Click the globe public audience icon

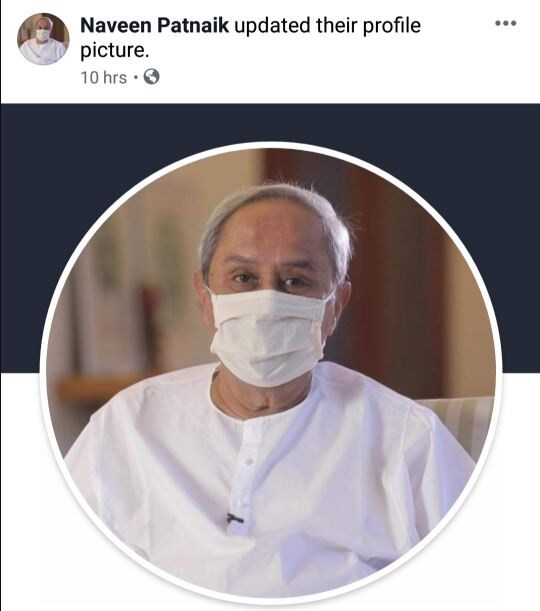click(152, 77)
